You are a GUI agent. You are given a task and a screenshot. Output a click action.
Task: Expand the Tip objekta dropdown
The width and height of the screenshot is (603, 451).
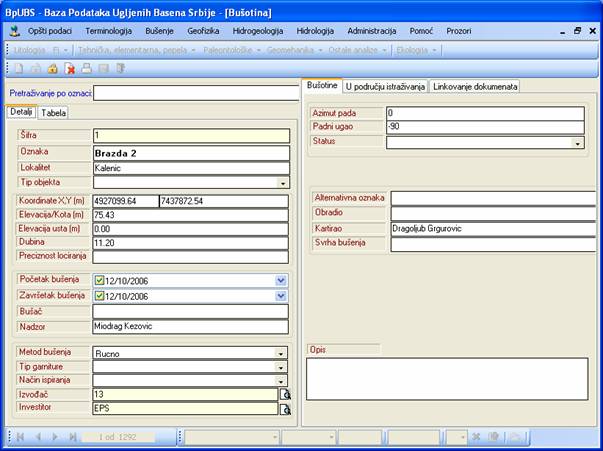pyautogui.click(x=282, y=183)
